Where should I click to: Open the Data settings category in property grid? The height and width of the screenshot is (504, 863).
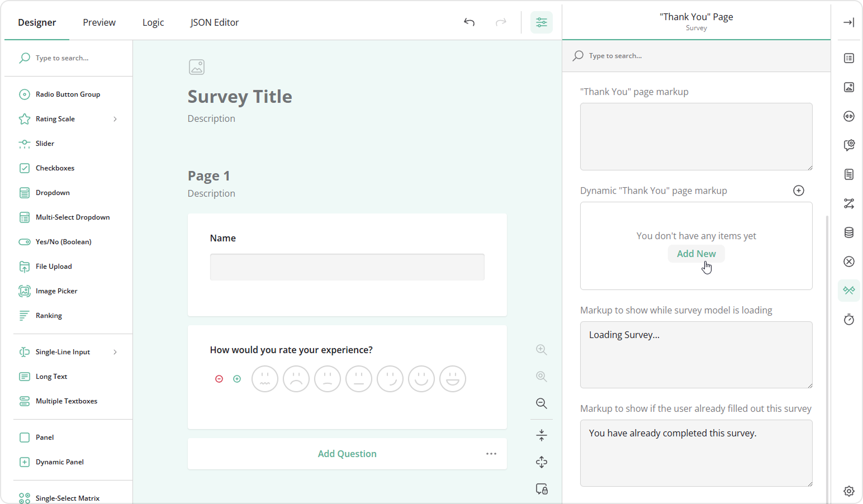coord(849,232)
